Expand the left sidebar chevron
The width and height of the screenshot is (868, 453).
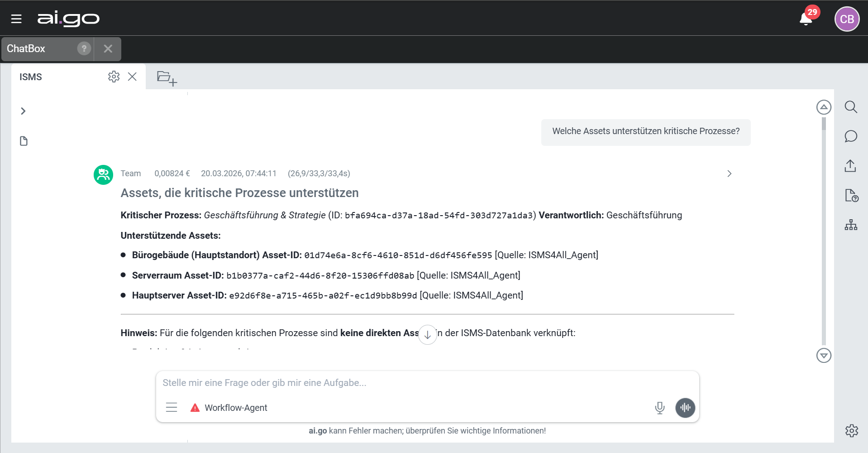23,111
